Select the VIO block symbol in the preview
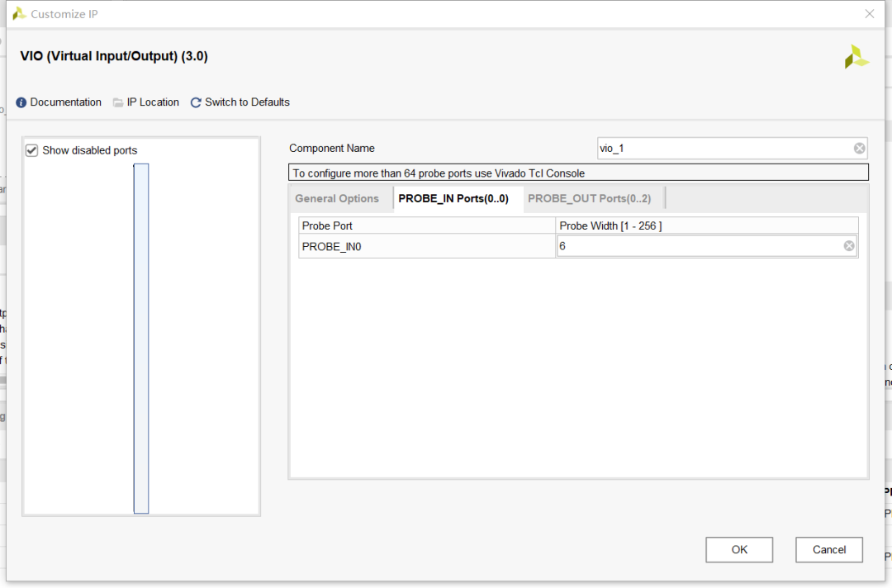892x588 pixels. coord(141,339)
